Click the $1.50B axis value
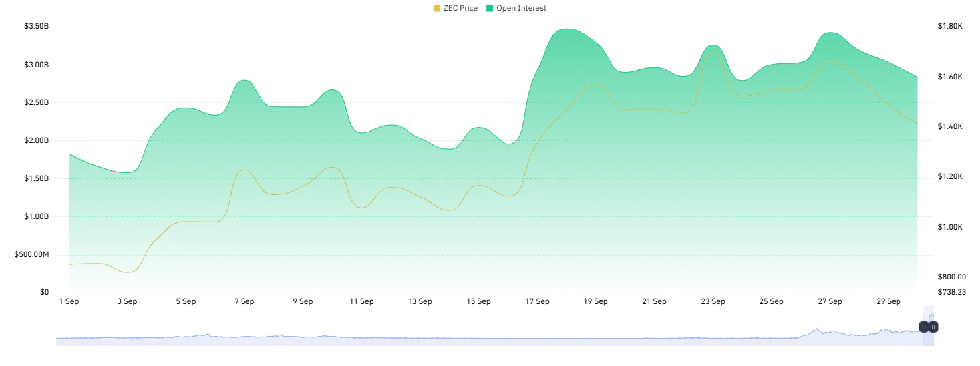Image resolution: width=980 pixels, height=366 pixels. (37, 178)
